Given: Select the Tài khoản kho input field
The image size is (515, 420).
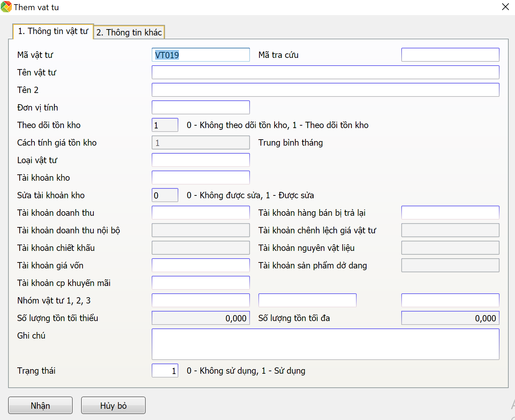Looking at the screenshot, I should 201,178.
